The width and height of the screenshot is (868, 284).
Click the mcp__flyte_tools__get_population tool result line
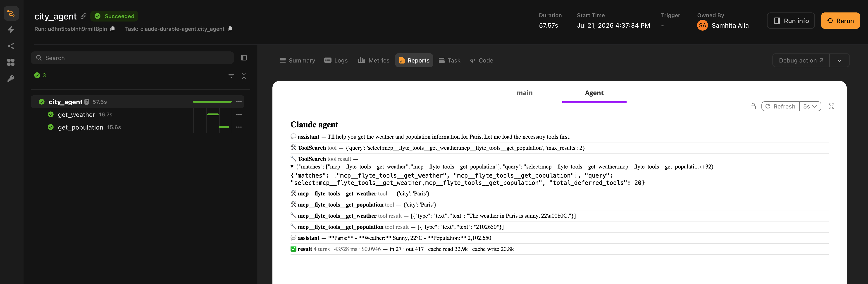pyautogui.click(x=559, y=227)
